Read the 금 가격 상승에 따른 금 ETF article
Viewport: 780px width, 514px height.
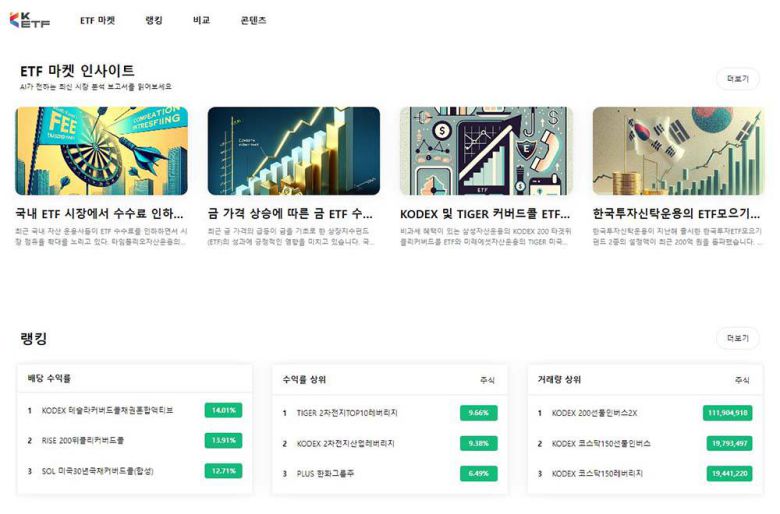coord(291,213)
